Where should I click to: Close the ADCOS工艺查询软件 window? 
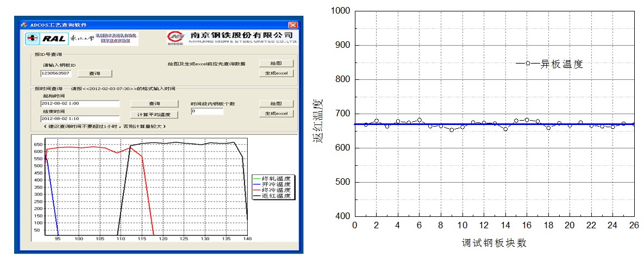(x=293, y=25)
